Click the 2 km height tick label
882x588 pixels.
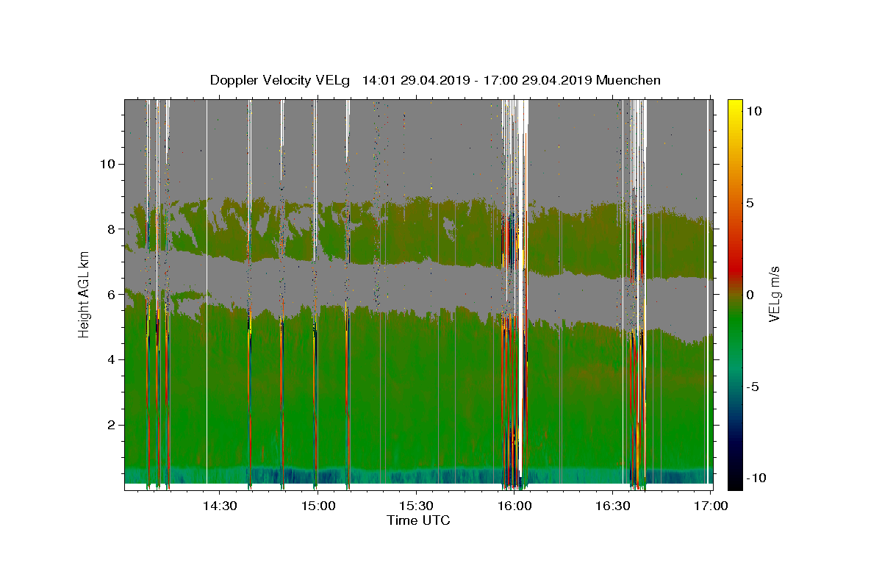point(110,426)
